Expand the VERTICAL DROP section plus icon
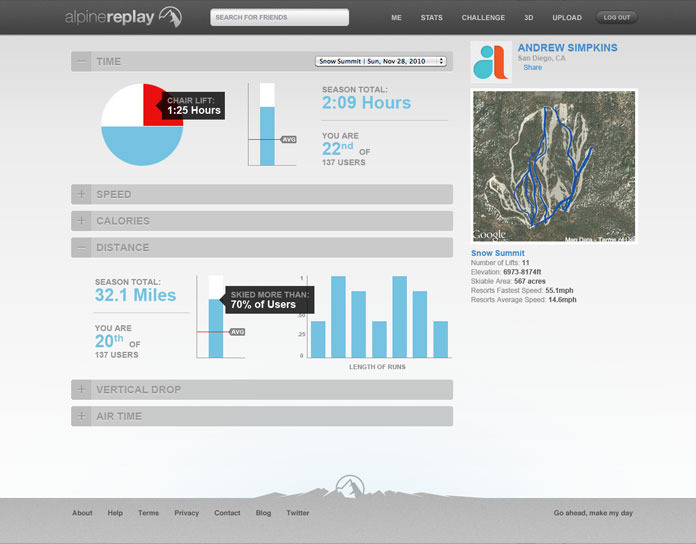The image size is (696, 544). point(81,389)
